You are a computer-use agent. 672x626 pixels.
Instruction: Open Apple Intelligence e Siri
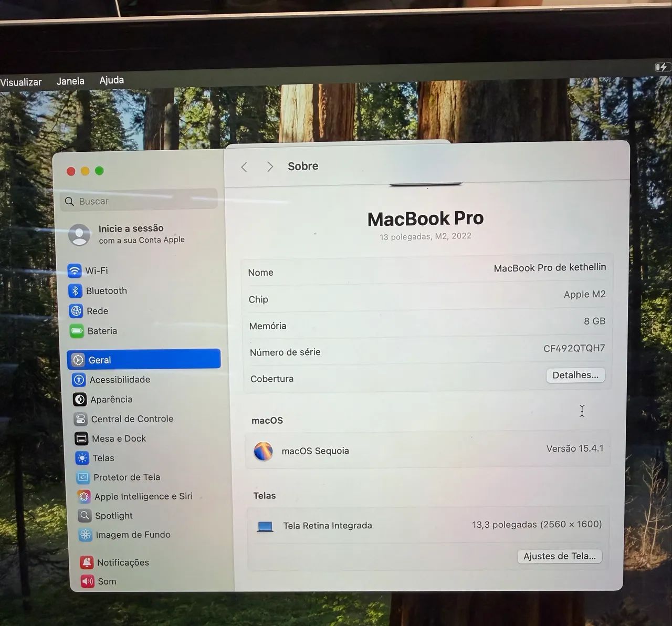point(135,496)
